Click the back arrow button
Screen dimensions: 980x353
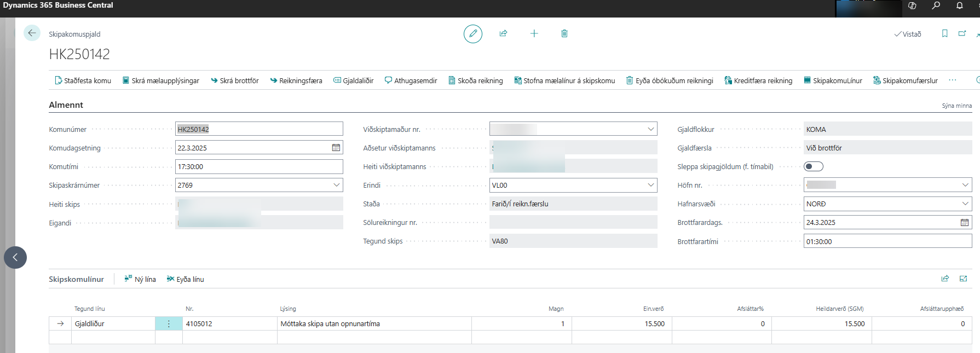32,33
